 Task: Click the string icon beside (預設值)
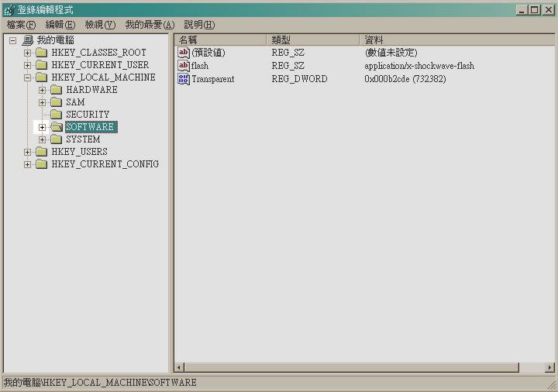point(184,53)
